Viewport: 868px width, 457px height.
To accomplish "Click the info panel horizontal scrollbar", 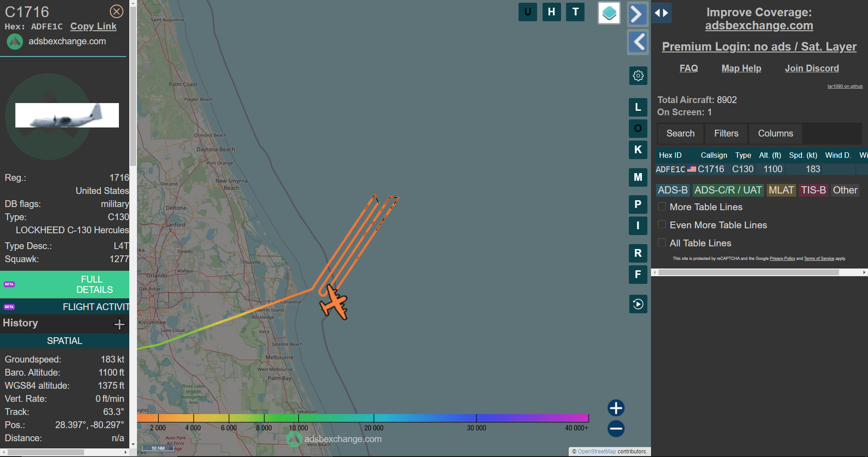I will click(x=45, y=452).
